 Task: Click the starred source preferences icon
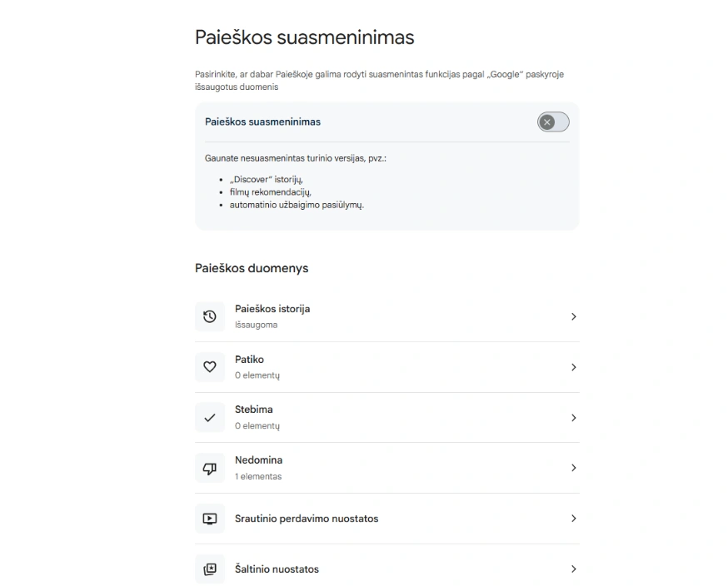click(210, 569)
